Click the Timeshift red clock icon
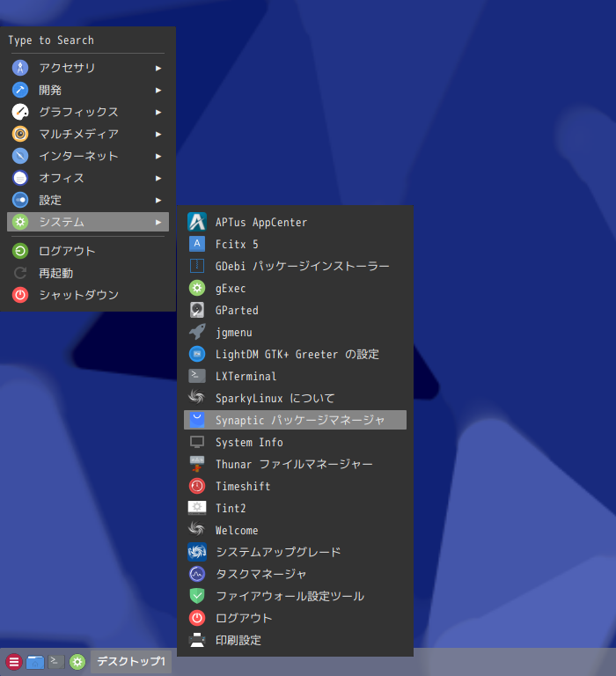This screenshot has width=616, height=676. click(197, 486)
